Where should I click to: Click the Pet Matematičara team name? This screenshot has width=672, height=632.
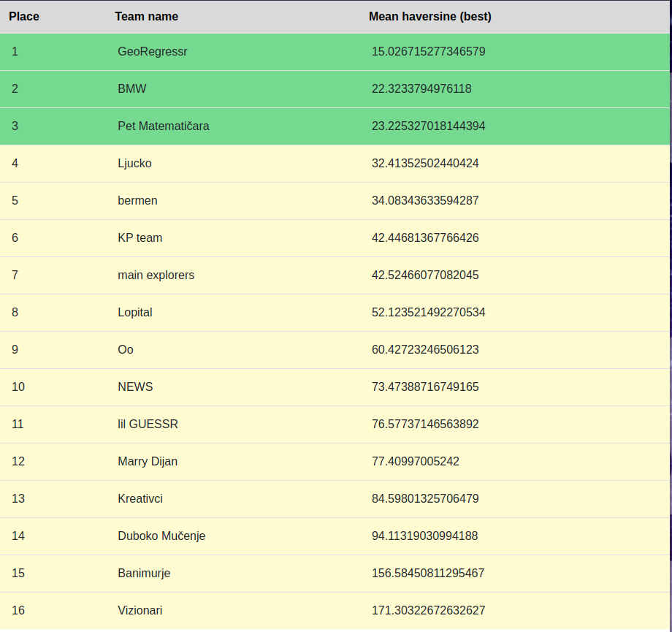[x=164, y=126]
